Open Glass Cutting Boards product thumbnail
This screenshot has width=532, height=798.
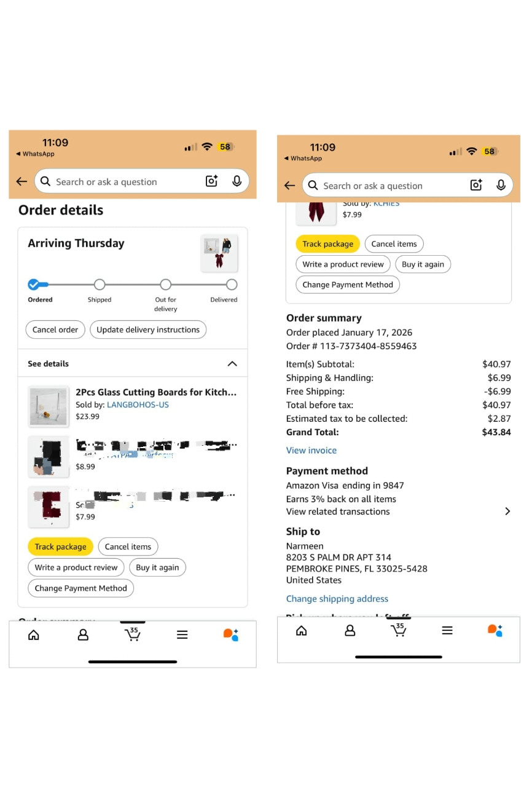tap(49, 406)
